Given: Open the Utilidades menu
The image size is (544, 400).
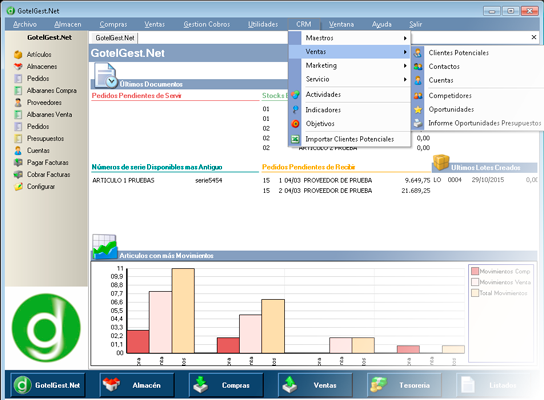Looking at the screenshot, I should 263,24.
